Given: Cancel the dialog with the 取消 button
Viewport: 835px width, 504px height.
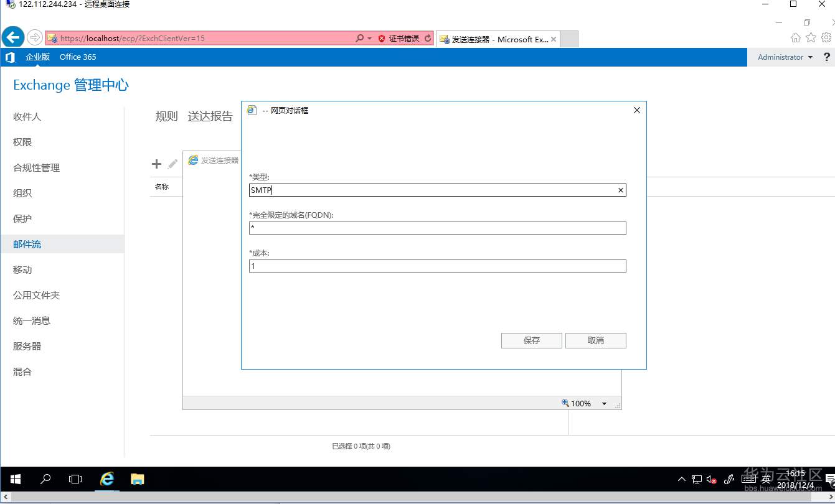Looking at the screenshot, I should click(x=595, y=340).
